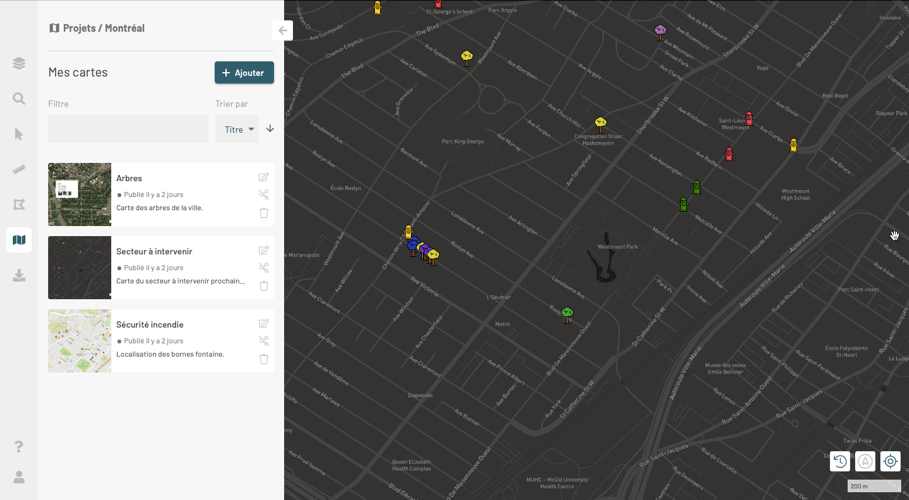The width and height of the screenshot is (909, 500).
Task: Unshare the Sécurité incendie map
Action: pos(264,341)
